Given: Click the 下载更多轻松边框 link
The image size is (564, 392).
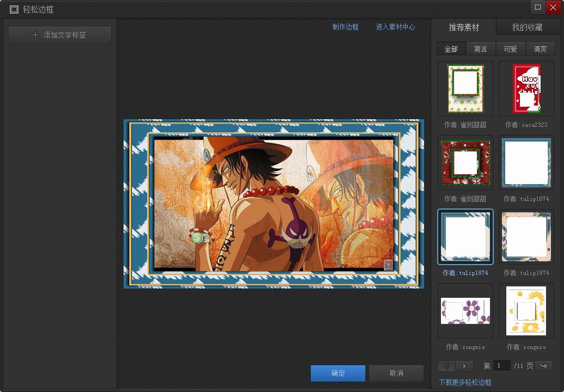Looking at the screenshot, I should [465, 381].
